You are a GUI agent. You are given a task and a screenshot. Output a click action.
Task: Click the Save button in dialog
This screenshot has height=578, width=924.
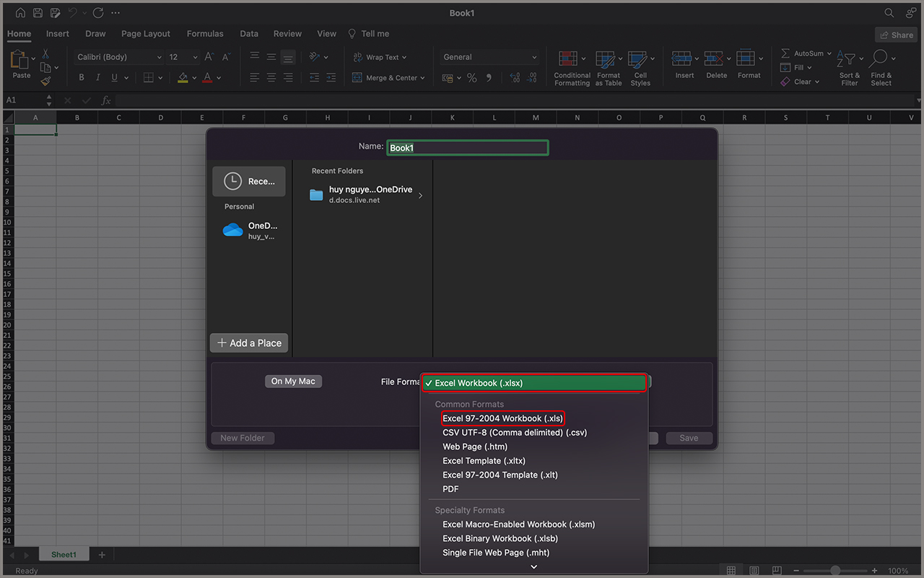[x=689, y=438]
